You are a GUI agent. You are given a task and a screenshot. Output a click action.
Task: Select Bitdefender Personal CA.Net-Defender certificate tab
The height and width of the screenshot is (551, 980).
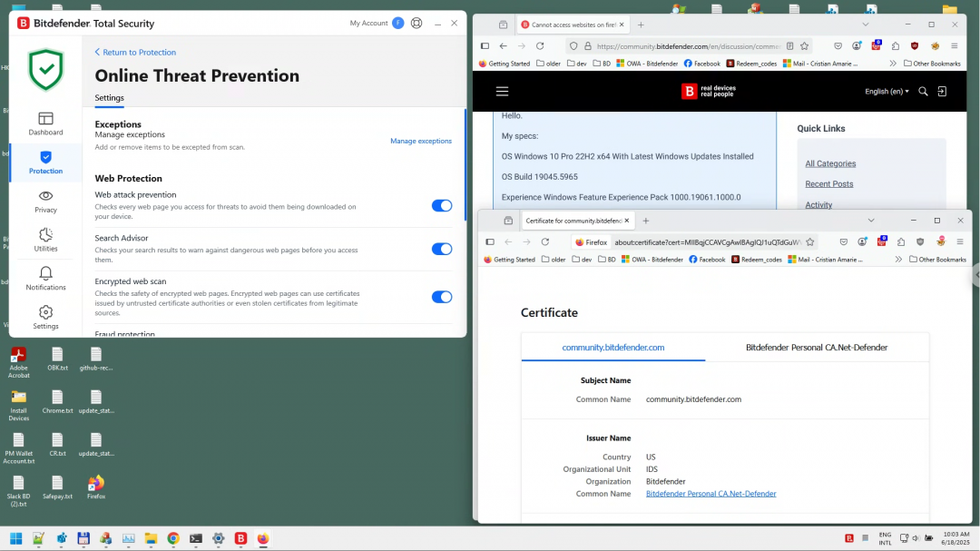click(817, 347)
